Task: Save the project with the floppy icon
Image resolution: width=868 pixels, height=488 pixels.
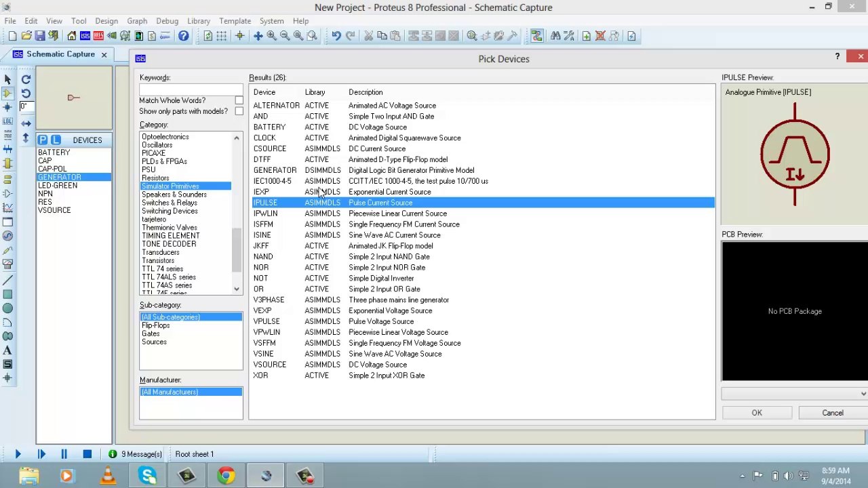Action: coord(40,36)
